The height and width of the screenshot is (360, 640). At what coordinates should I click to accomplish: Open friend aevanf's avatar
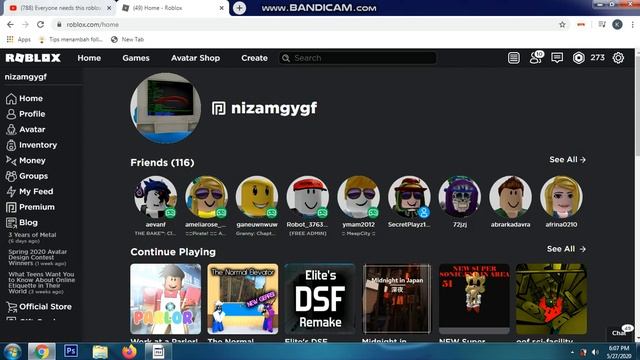pos(156,197)
